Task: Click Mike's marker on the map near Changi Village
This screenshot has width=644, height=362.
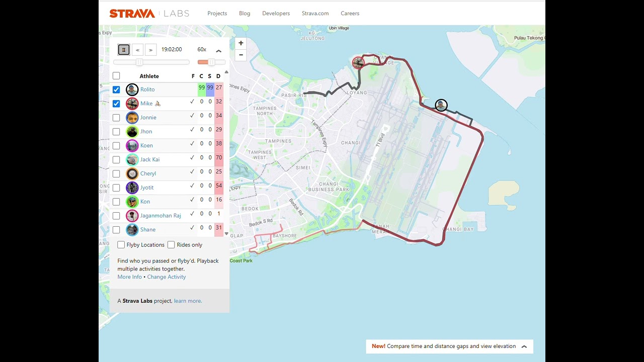Action: click(358, 63)
